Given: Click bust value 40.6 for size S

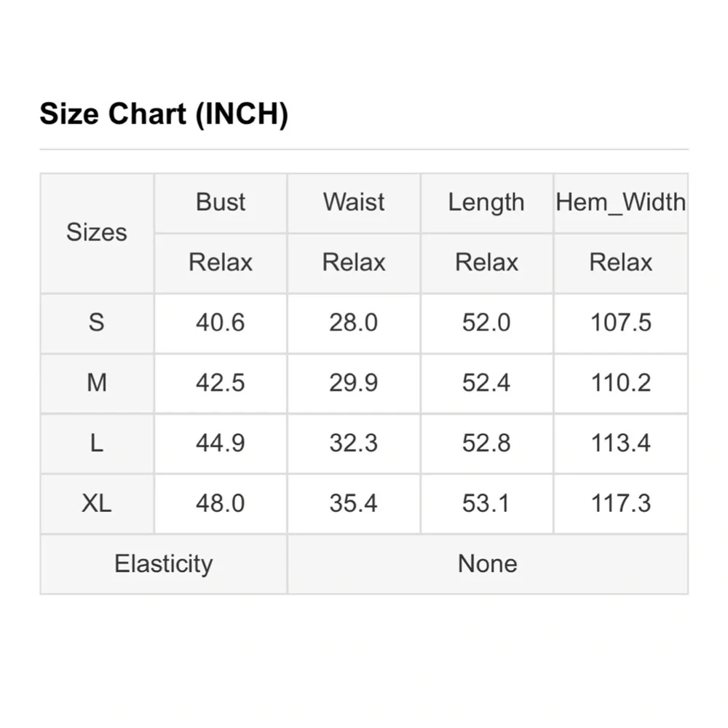Looking at the screenshot, I should 221,323.
